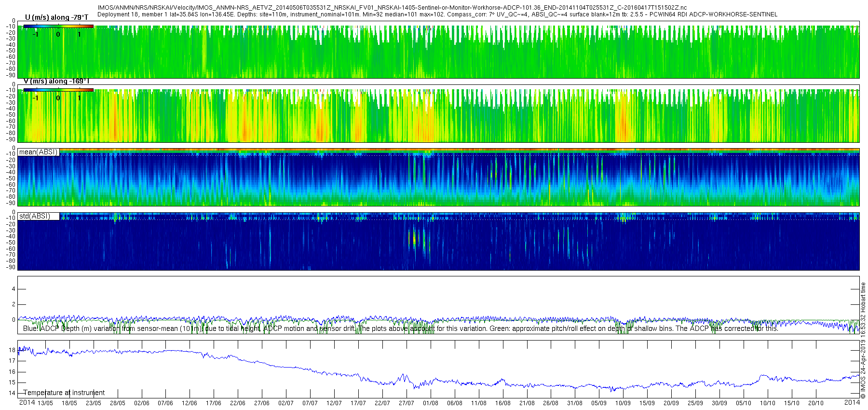Screen dimensions: 868x410
Task: Click inside the mean ABSI contour plot
Action: (438, 177)
